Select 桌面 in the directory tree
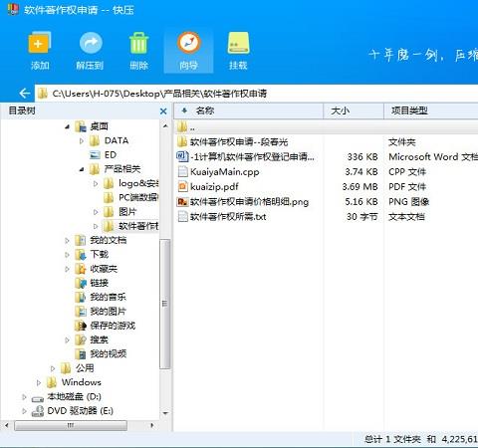 click(x=99, y=126)
